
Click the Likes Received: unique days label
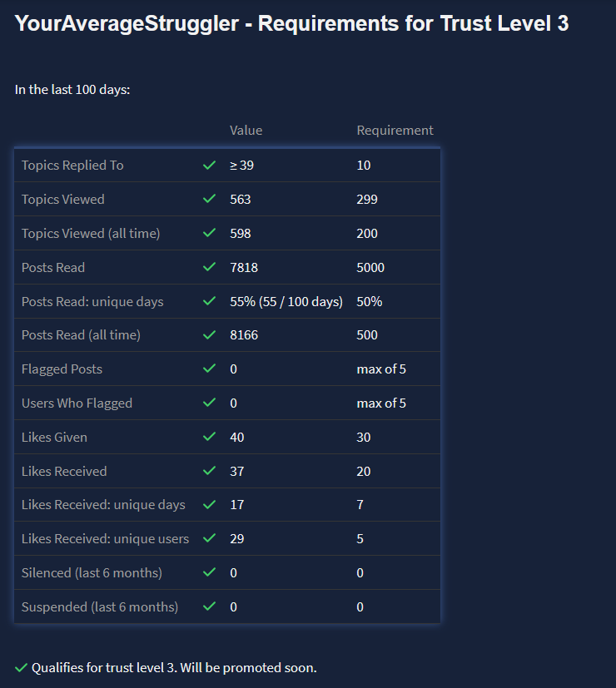tap(103, 505)
